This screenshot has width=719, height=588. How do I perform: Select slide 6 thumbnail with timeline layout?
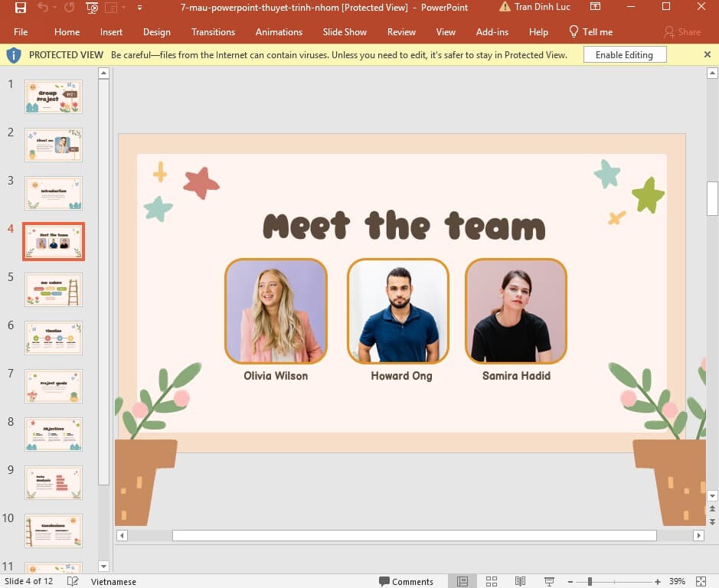(x=53, y=337)
